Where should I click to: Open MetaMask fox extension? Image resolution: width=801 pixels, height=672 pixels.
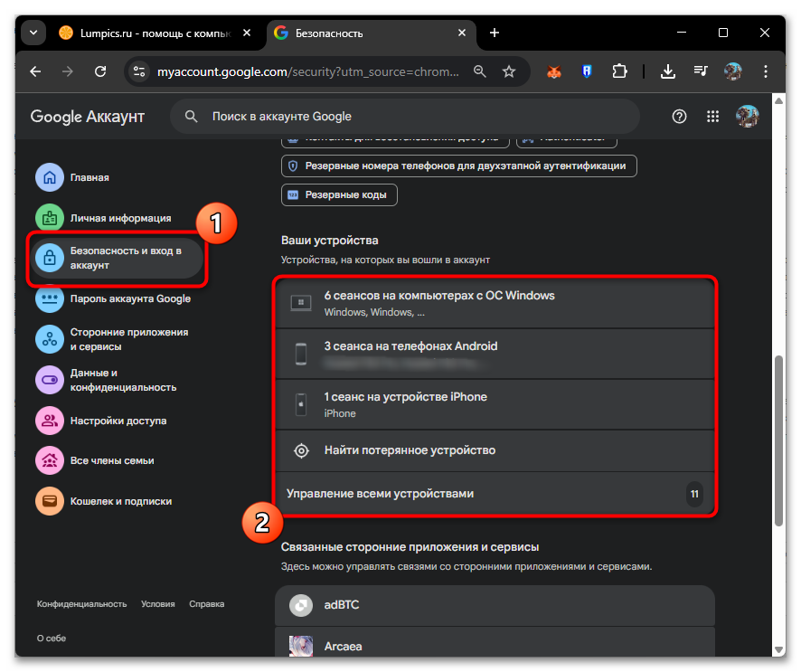554,71
